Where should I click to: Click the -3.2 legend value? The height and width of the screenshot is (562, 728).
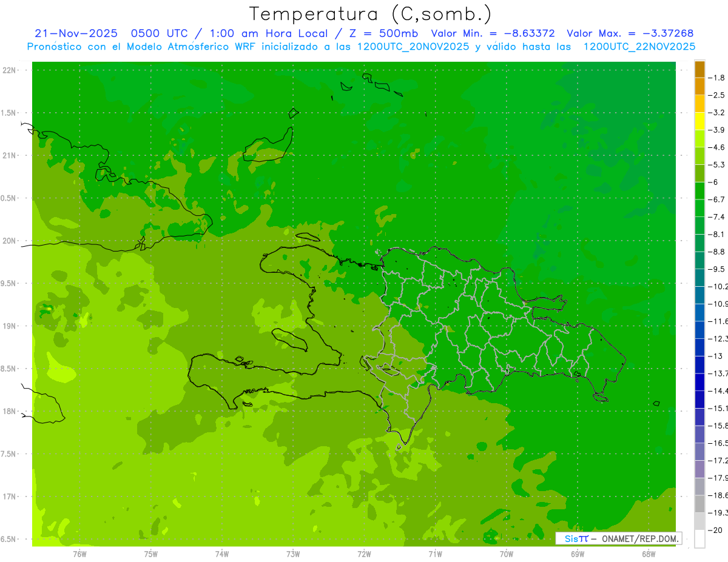pyautogui.click(x=716, y=113)
